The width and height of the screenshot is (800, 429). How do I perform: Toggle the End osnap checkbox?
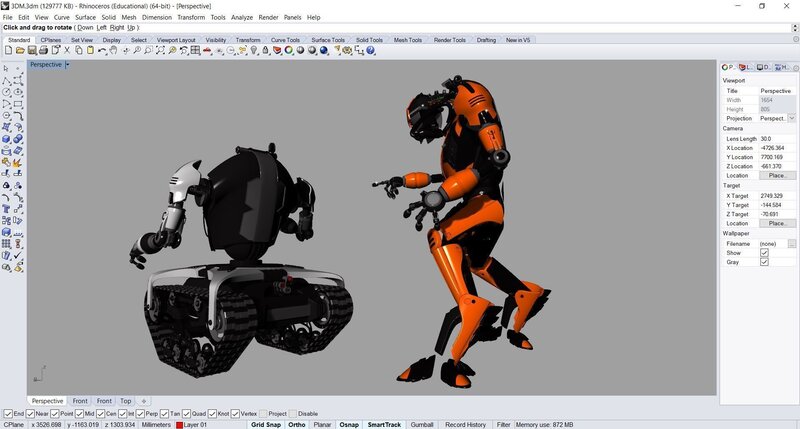(x=8, y=413)
